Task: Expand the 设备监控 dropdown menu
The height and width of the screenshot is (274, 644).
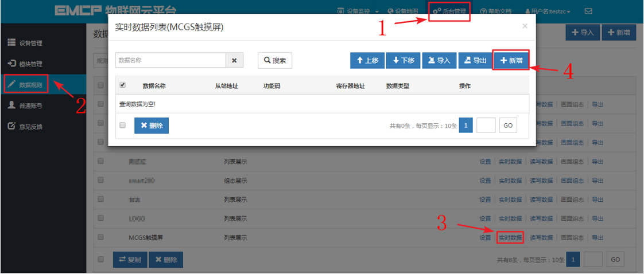Action: tap(358, 11)
